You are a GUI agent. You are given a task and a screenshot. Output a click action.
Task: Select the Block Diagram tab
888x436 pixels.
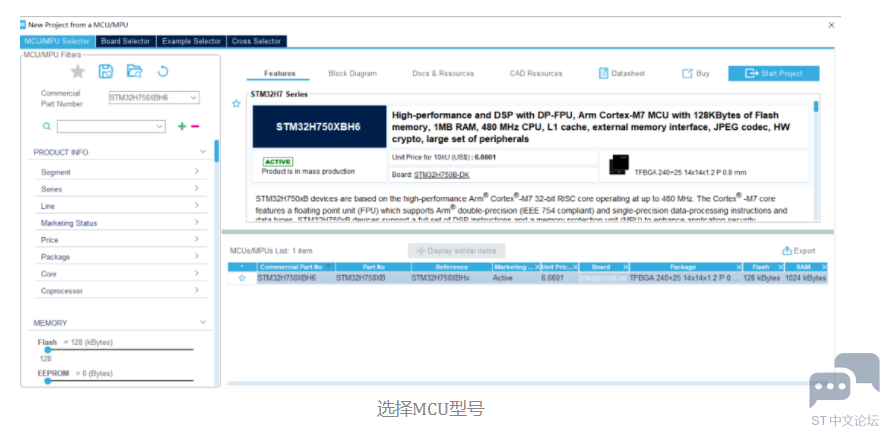352,74
